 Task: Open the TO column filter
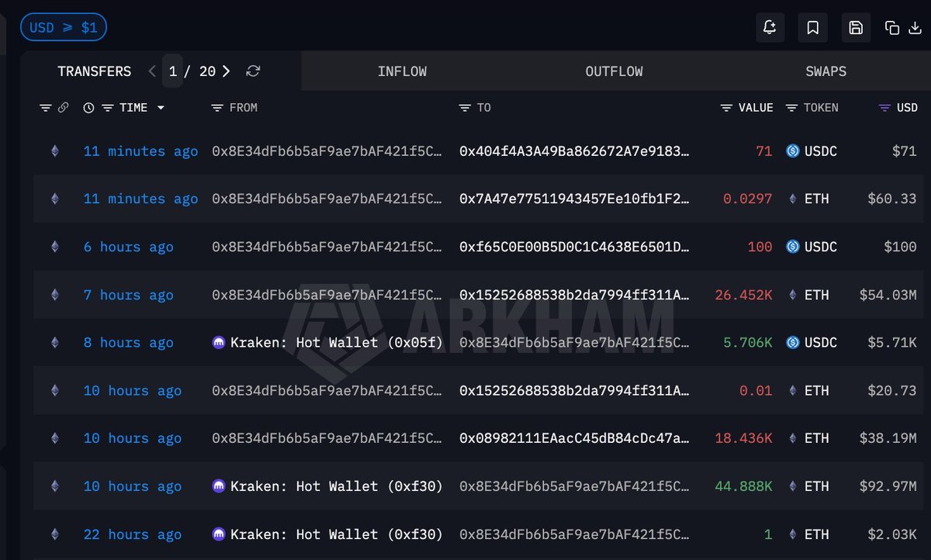pyautogui.click(x=465, y=108)
